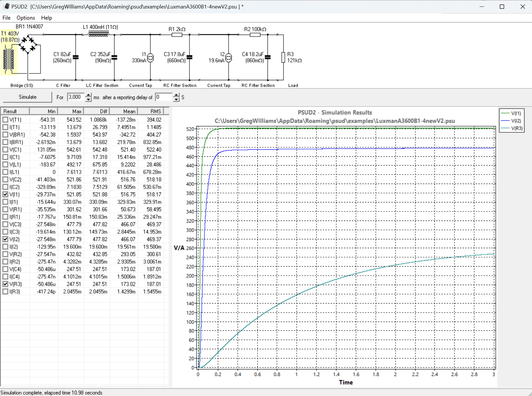Enable the V(C4) result trace
The width and height of the screenshot is (532, 396).
5,269
